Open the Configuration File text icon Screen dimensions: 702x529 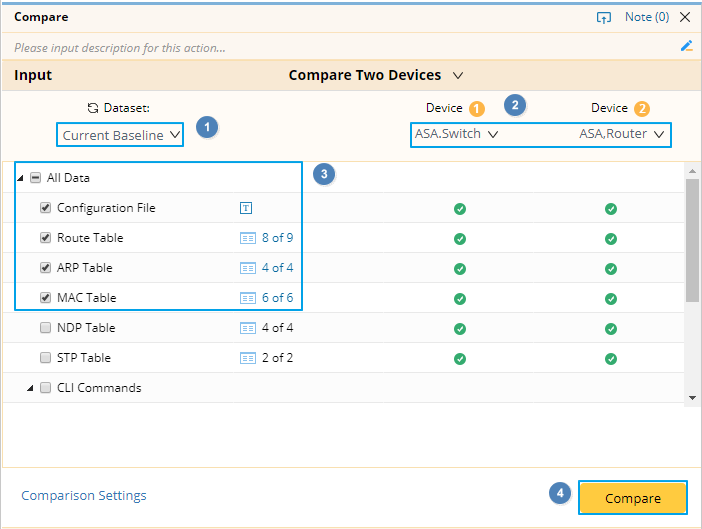pyautogui.click(x=246, y=208)
